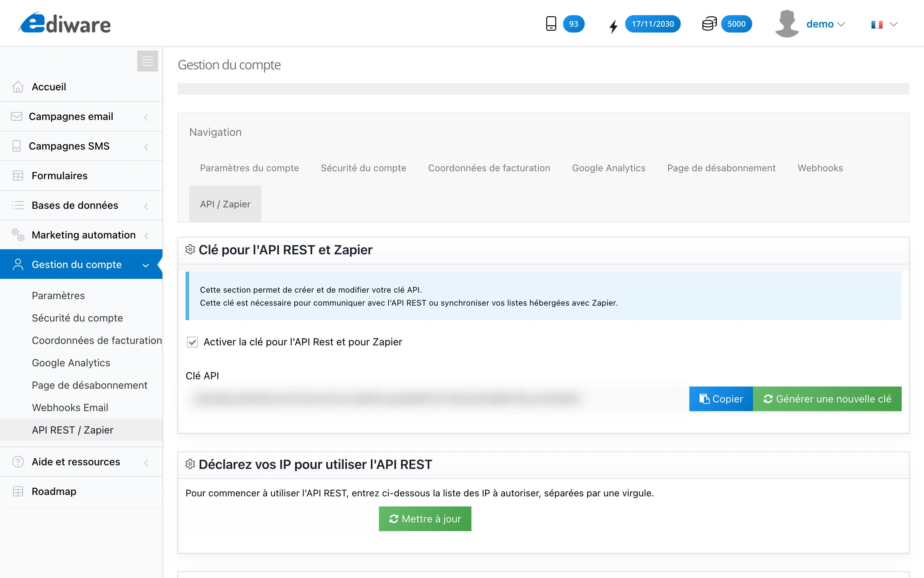This screenshot has width=924, height=578.
Task: Click gear icon beside Déclarez vos IP
Action: (190, 464)
